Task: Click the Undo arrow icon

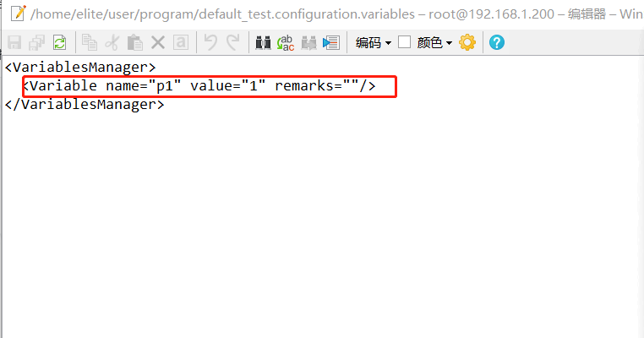Action: (x=210, y=42)
